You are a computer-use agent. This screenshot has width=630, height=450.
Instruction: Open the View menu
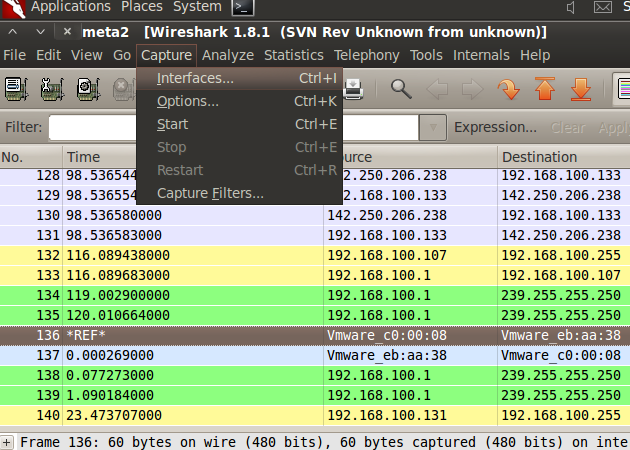[87, 55]
